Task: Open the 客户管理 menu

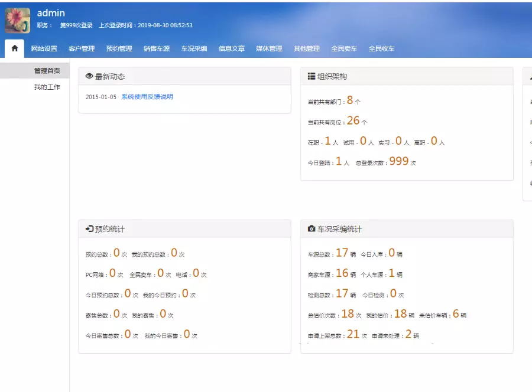Action: [82, 49]
